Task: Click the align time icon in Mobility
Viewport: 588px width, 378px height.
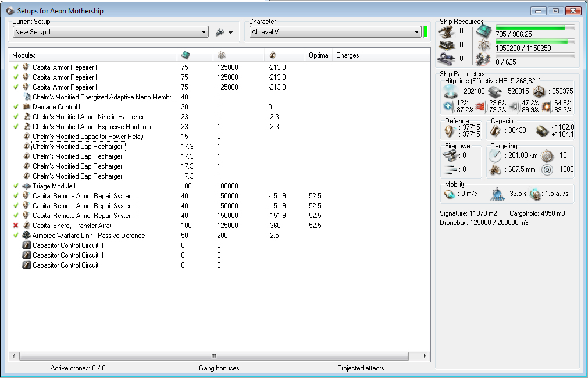Action: coord(498,194)
